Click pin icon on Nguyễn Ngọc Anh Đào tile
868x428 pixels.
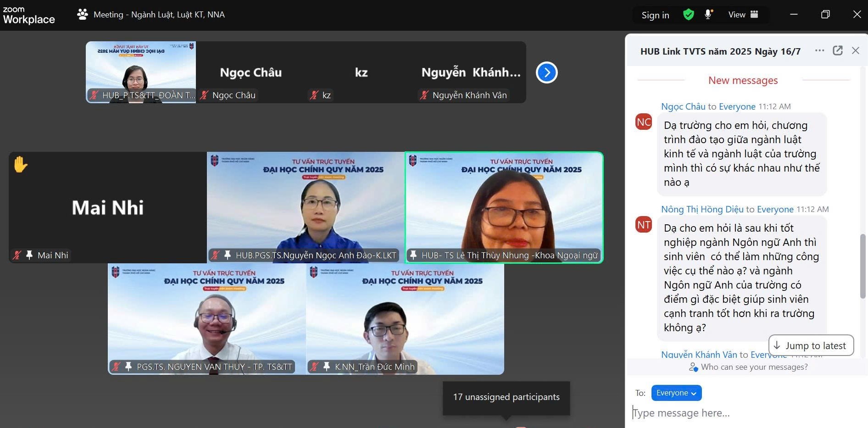(x=228, y=255)
